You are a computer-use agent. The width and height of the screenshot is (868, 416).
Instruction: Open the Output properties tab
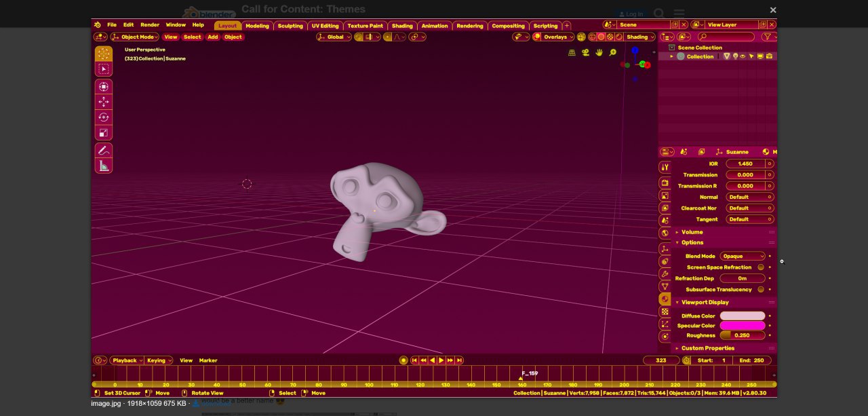(x=665, y=196)
